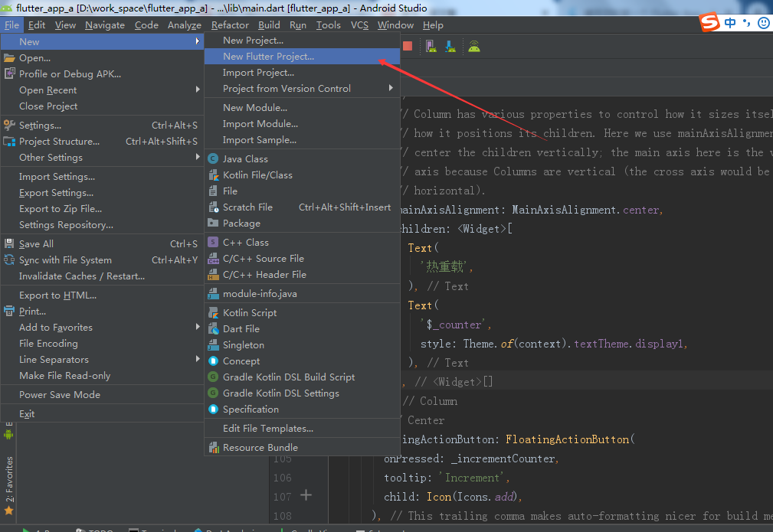
Task: Open the Tools menu
Action: [x=329, y=25]
